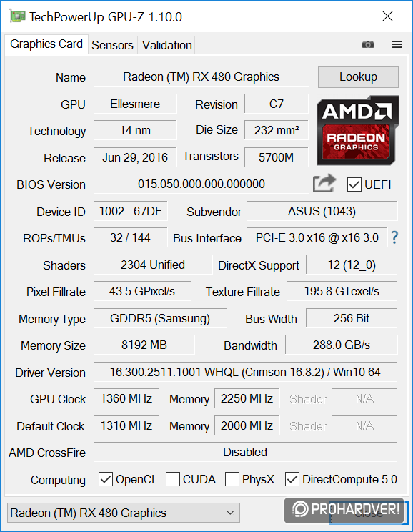Take a screenshot with the camera icon
This screenshot has height=532, width=413.
point(368,44)
